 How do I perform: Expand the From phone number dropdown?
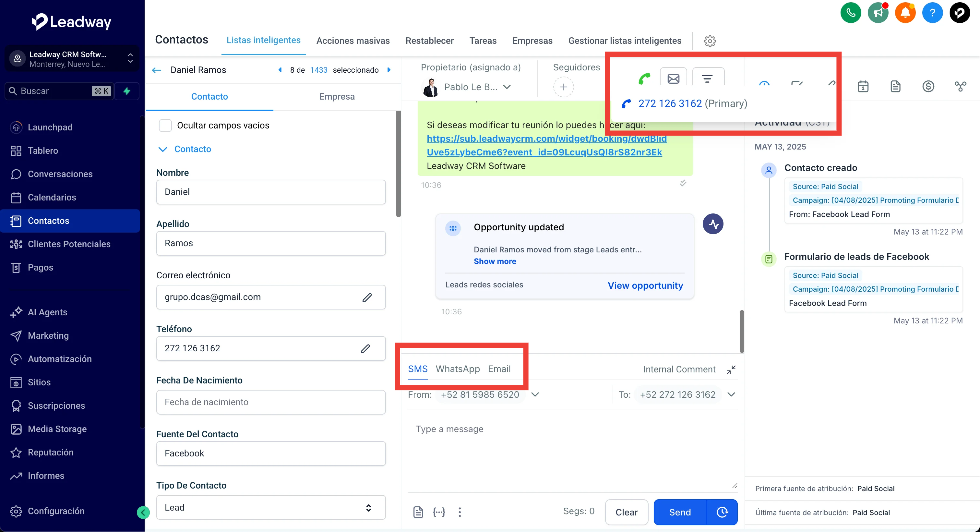point(535,395)
